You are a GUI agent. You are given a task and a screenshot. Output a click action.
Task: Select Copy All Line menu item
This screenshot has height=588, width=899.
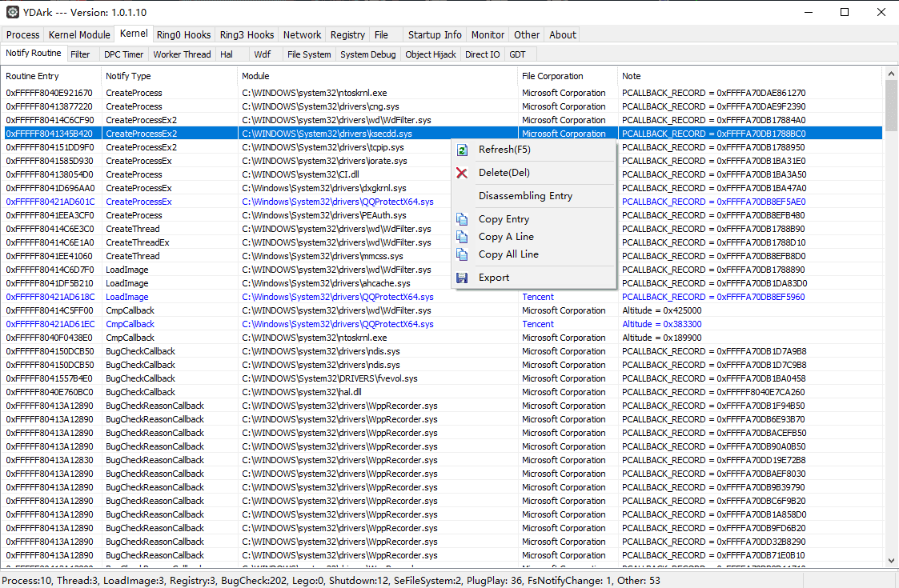[x=534, y=254]
